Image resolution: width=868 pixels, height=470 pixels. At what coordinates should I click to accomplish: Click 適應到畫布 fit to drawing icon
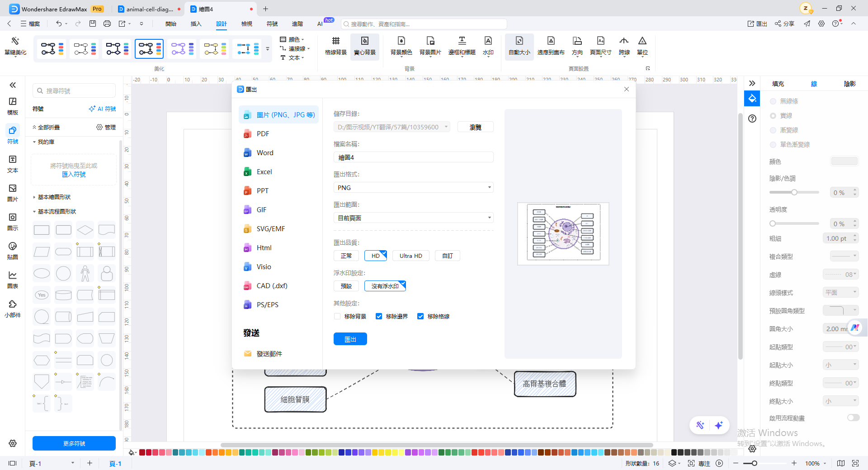551,47
